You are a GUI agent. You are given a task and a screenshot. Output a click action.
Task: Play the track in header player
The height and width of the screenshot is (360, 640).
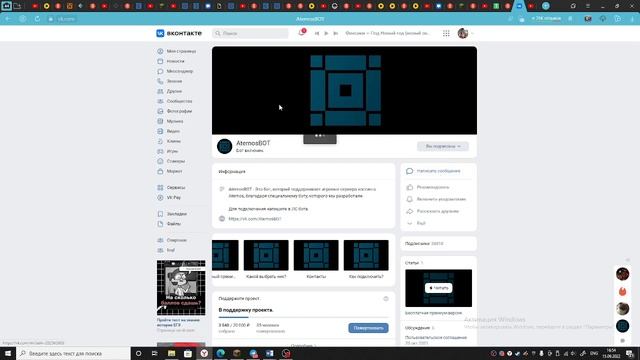coord(326,33)
